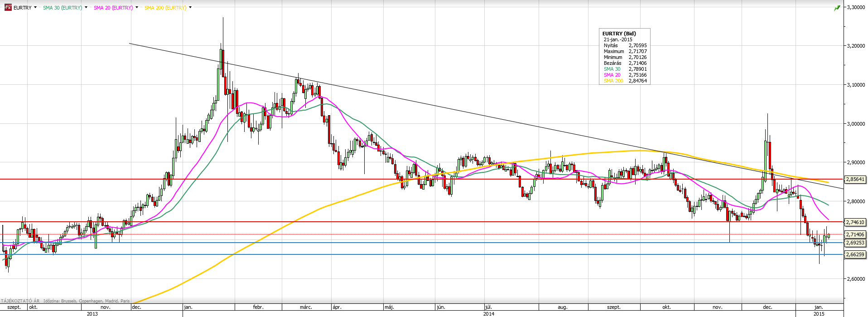Click the red Fx instrument icon
The height and width of the screenshot is (317, 868).
click(8, 8)
